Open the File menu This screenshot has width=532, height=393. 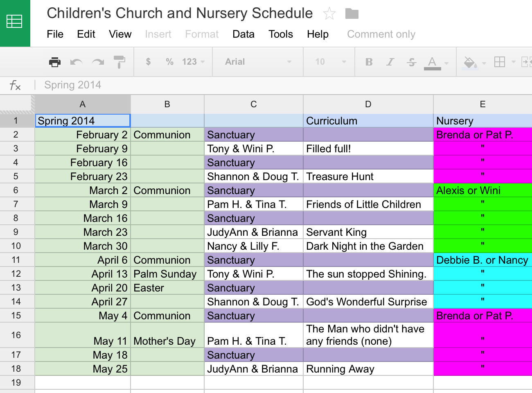click(x=55, y=34)
